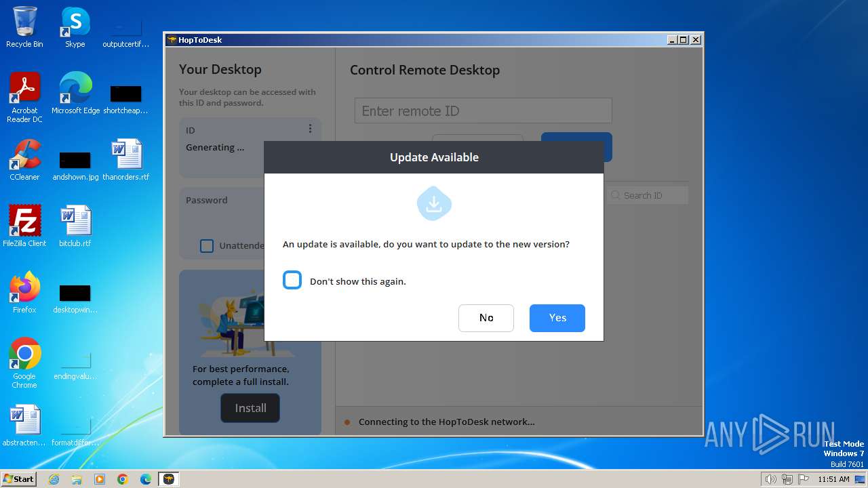Launch Internet Explorer from taskbar

(x=54, y=479)
